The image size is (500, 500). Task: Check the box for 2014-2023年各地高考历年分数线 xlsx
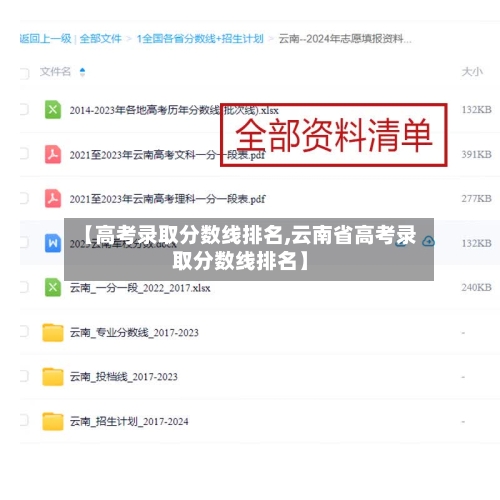(24, 110)
